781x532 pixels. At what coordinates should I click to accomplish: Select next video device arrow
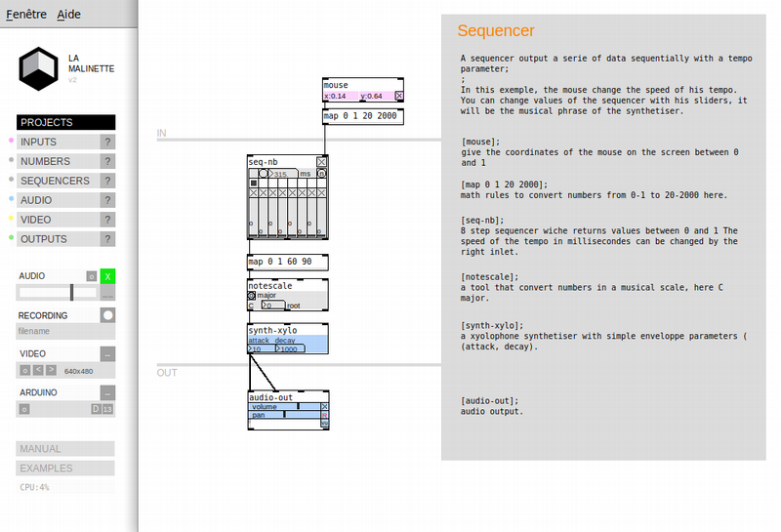pyautogui.click(x=51, y=370)
